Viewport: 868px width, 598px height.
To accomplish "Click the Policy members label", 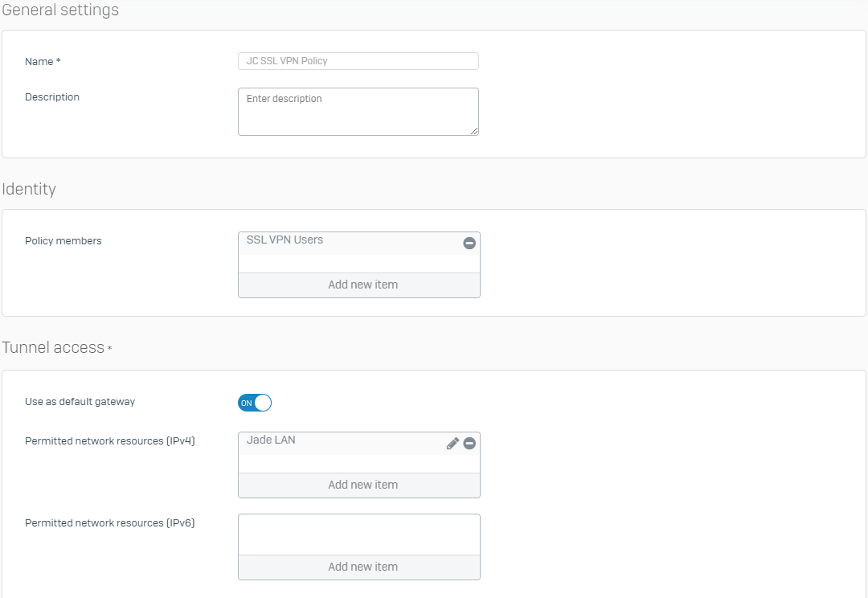I will point(63,241).
